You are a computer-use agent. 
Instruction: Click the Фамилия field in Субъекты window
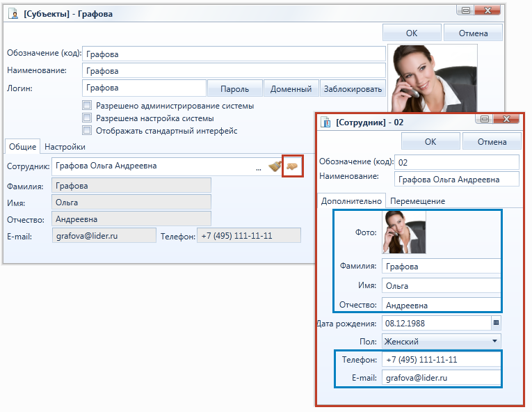click(x=131, y=185)
